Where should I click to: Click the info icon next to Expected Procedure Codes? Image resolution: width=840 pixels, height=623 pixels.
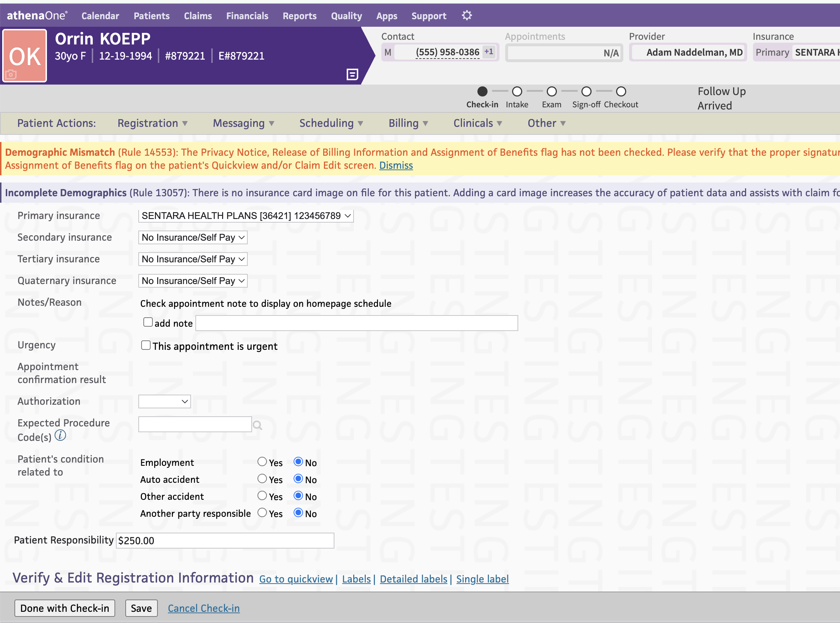[60, 435]
